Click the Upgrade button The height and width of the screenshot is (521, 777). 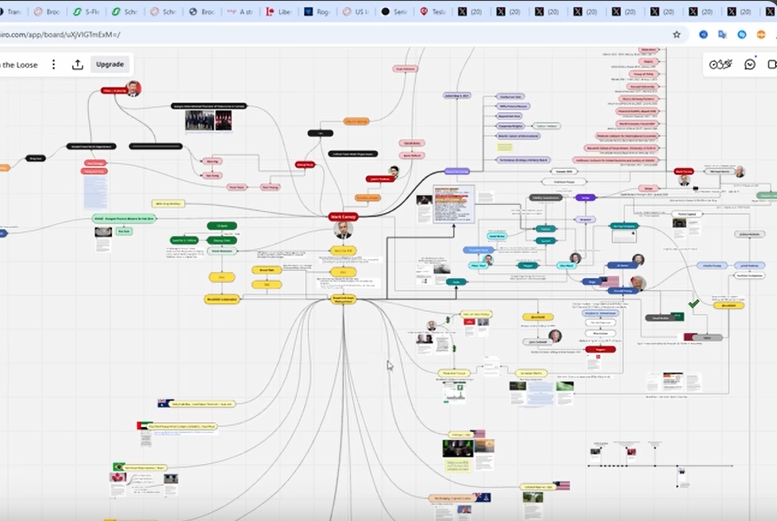[110, 64]
